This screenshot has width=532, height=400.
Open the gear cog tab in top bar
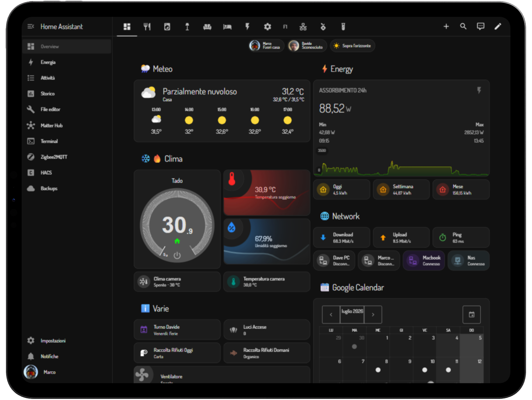pyautogui.click(x=267, y=27)
